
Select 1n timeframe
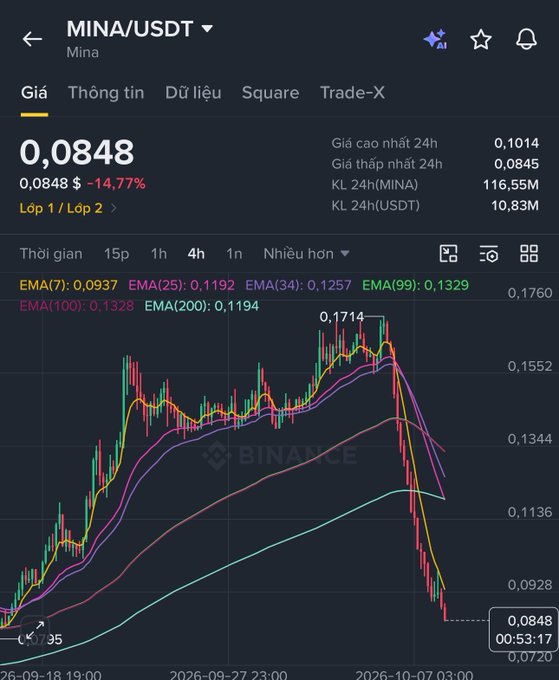tap(234, 254)
